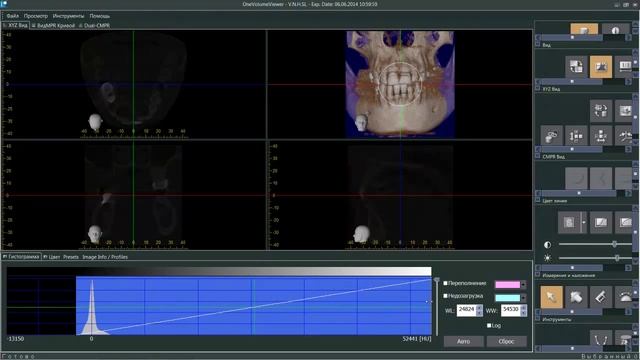Open the Image Info / Profiles tab
Viewport: 640px width, 360px height.
coord(105,257)
